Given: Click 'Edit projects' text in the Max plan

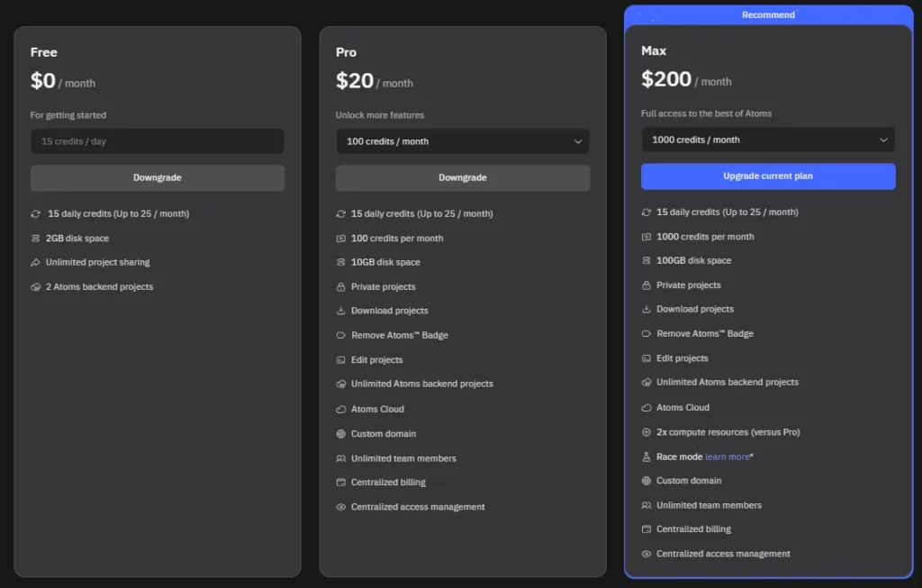Looking at the screenshot, I should point(682,358).
